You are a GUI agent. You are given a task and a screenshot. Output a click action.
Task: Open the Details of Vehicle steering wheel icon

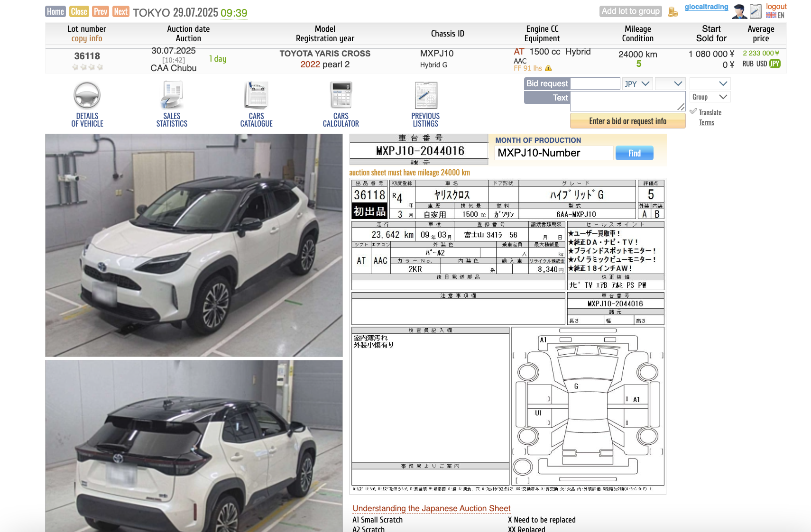tap(87, 95)
